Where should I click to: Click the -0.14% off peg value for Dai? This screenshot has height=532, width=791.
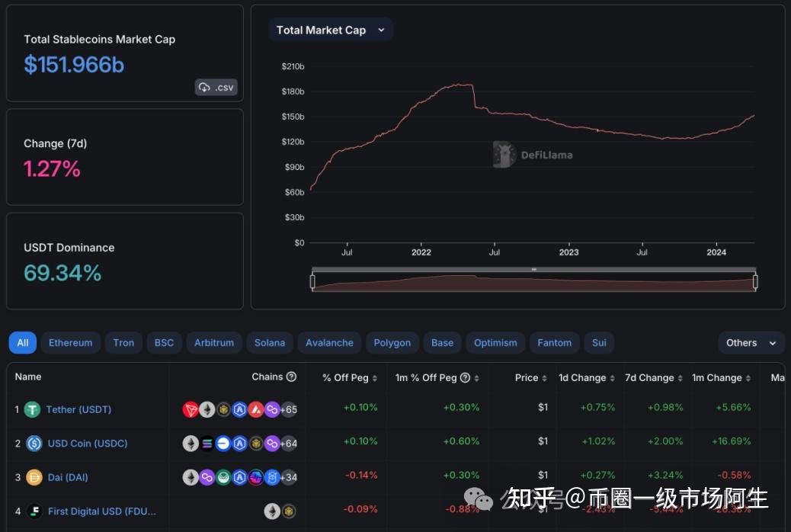pyautogui.click(x=361, y=475)
